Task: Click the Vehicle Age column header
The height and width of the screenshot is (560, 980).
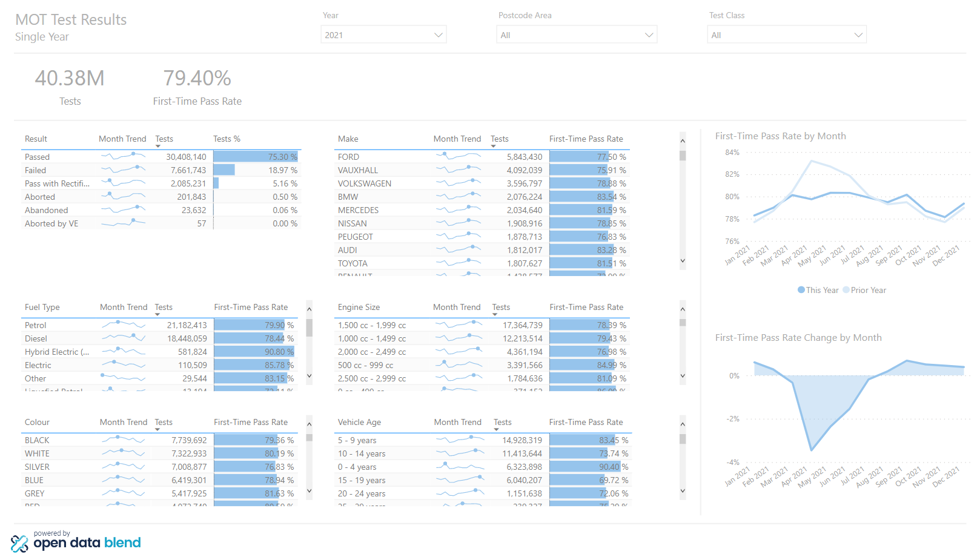Action: pos(359,422)
